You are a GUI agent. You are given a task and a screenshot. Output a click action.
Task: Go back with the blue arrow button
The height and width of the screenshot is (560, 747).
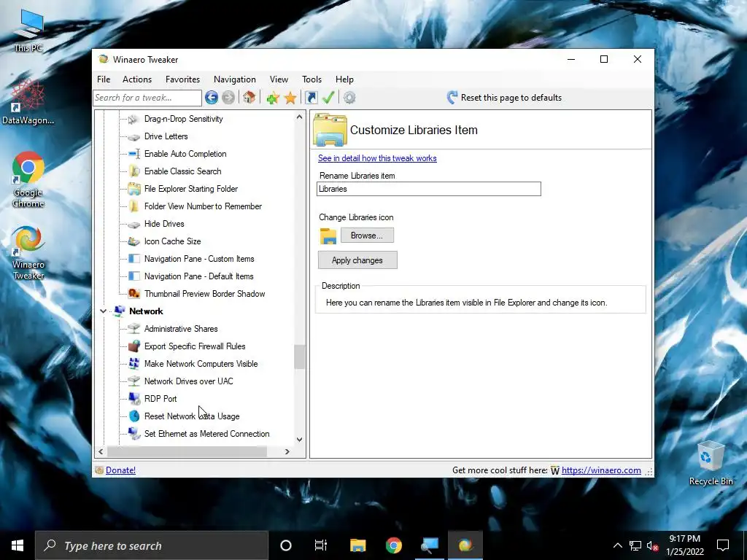click(212, 98)
